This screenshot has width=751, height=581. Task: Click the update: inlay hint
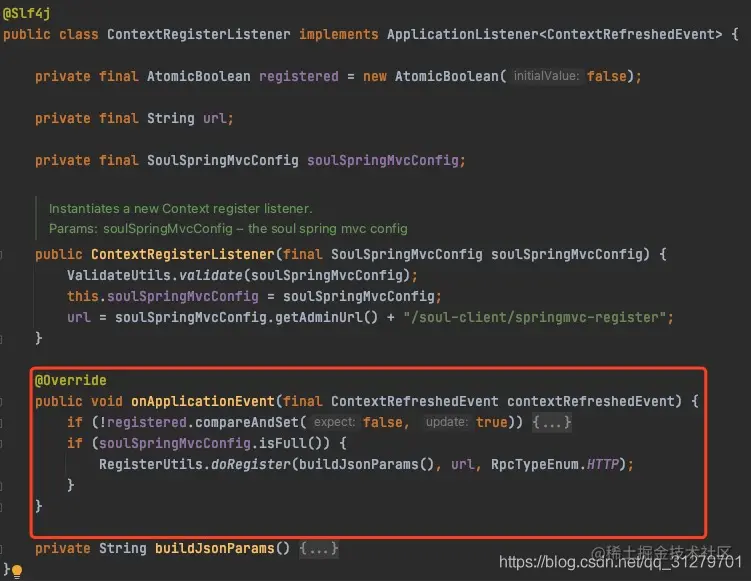446,422
